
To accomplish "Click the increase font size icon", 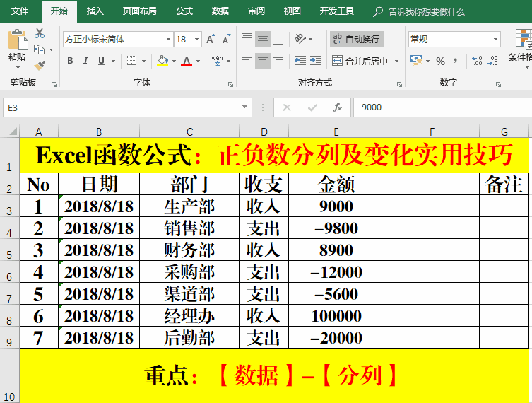I will [x=211, y=40].
